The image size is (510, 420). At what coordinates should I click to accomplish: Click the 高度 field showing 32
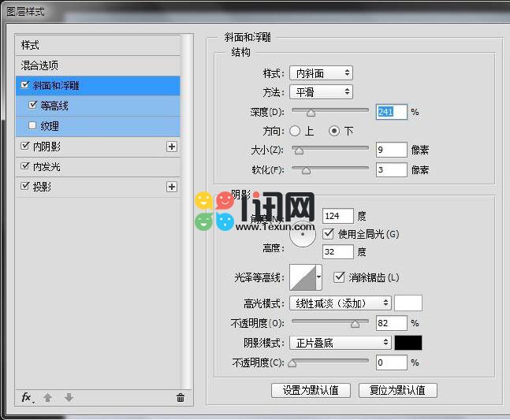point(338,251)
